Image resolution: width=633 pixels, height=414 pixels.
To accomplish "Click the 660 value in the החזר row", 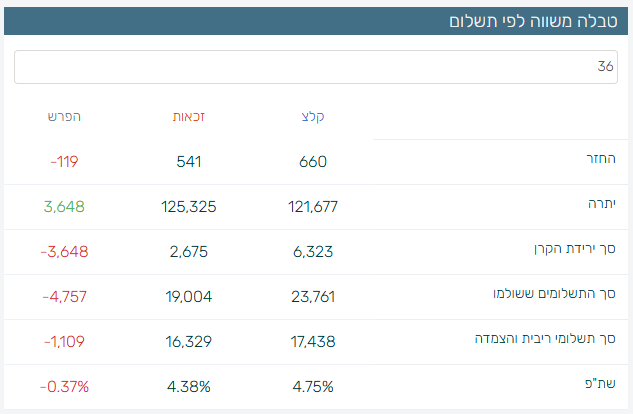I will [x=313, y=161].
